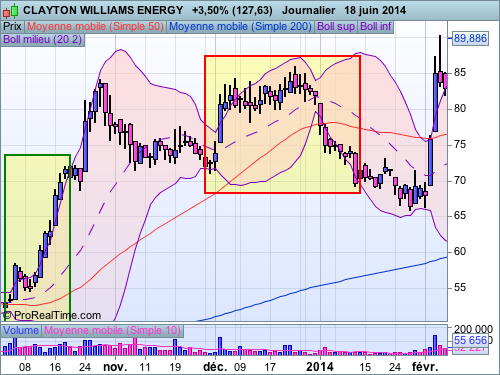Viewport: 500px width, 375px height.
Task: Click the 70 price axis label
Action: tap(460, 180)
